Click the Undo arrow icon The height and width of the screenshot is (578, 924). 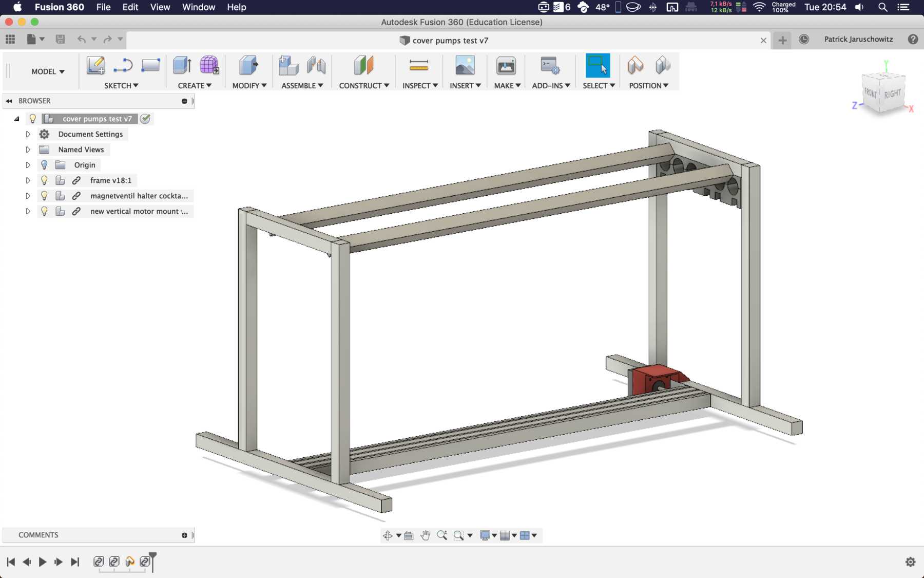coord(81,39)
